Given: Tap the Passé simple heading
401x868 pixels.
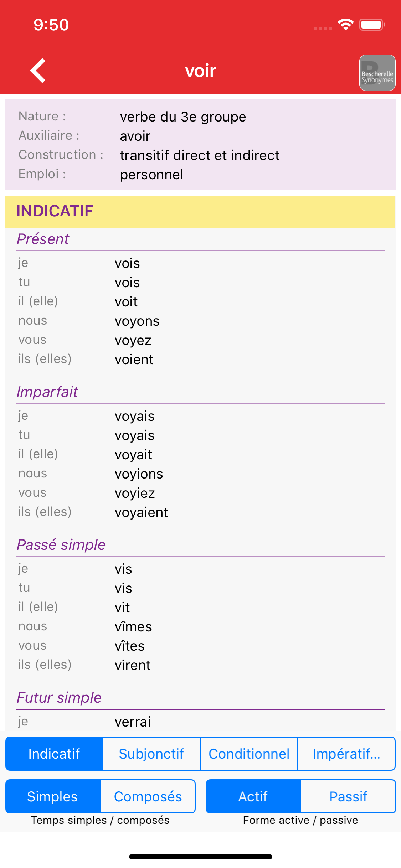Looking at the screenshot, I should [x=60, y=544].
